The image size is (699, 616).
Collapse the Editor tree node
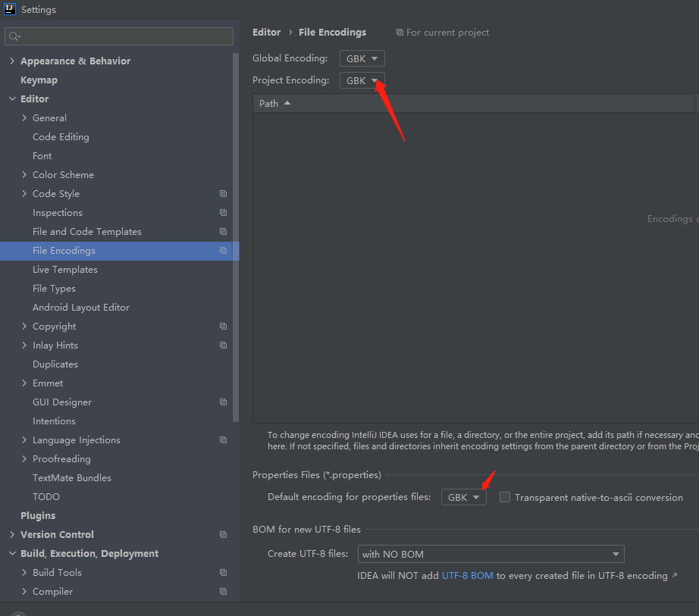pyautogui.click(x=12, y=98)
